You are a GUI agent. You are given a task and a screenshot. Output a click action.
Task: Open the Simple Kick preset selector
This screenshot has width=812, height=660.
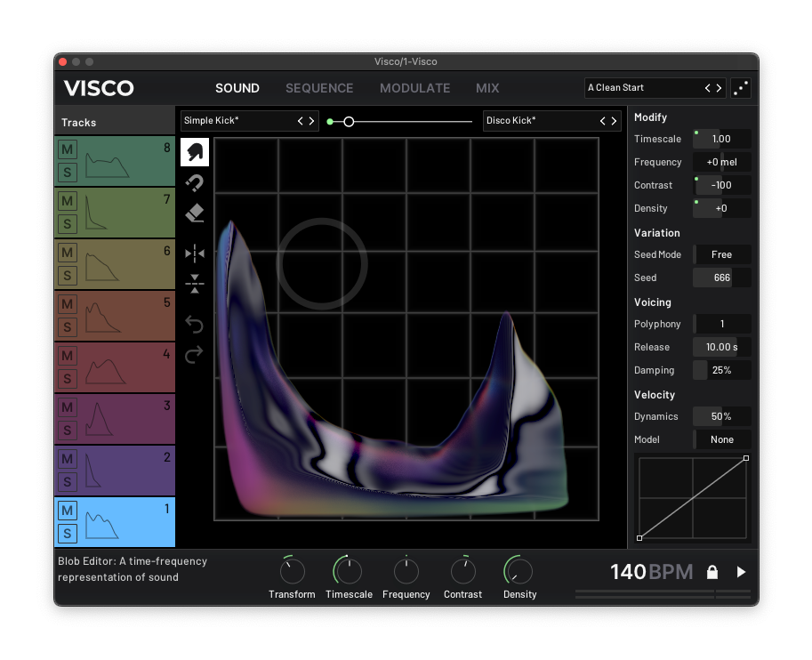click(237, 121)
